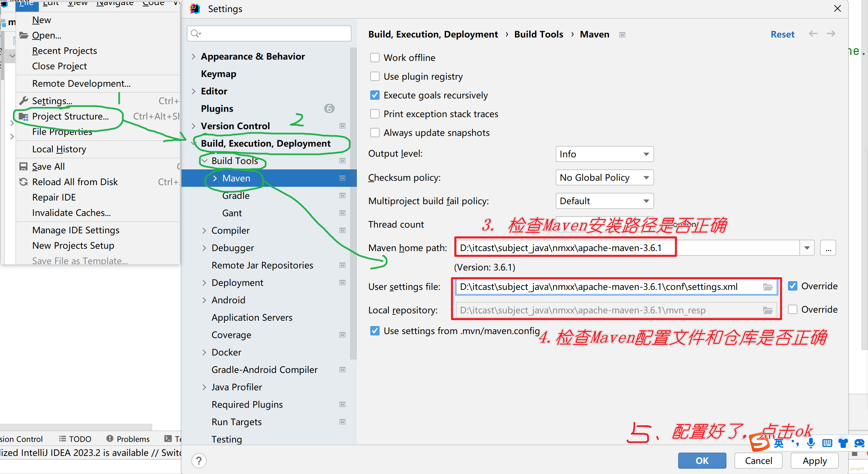The width and height of the screenshot is (868, 474).
Task: Click the Open folder icon in File menu
Action: (x=23, y=35)
